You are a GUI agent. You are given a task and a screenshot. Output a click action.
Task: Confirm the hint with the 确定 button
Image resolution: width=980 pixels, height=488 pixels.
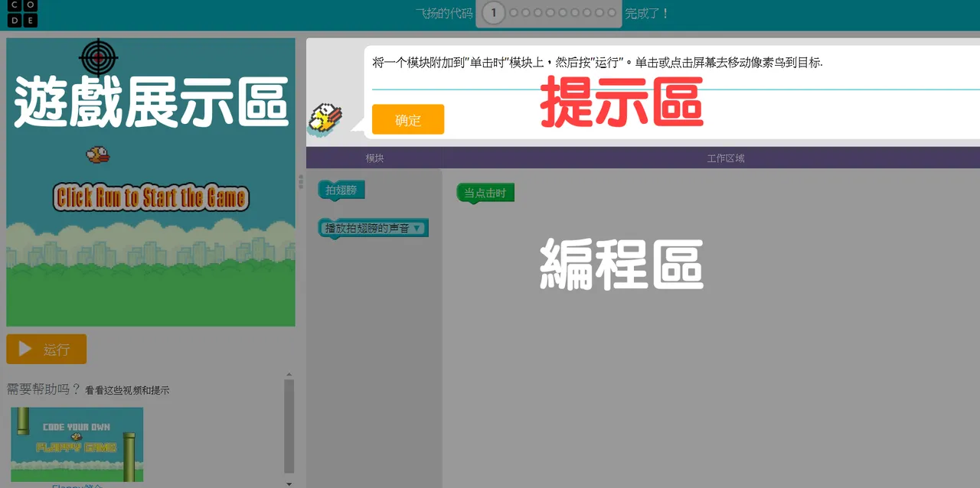pyautogui.click(x=408, y=119)
